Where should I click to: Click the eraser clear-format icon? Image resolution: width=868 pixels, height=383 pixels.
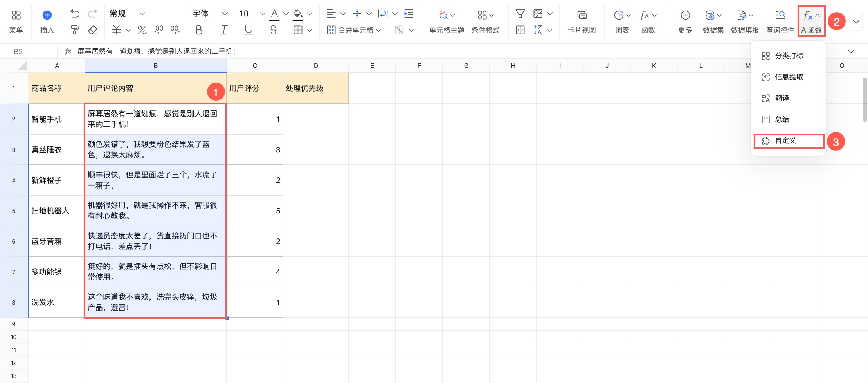pyautogui.click(x=93, y=30)
